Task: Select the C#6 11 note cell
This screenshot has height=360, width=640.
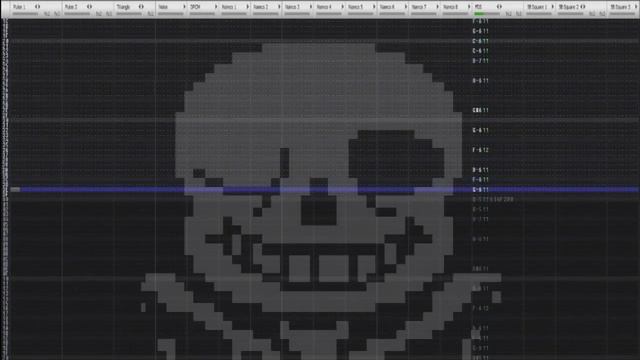Action: coord(480,110)
